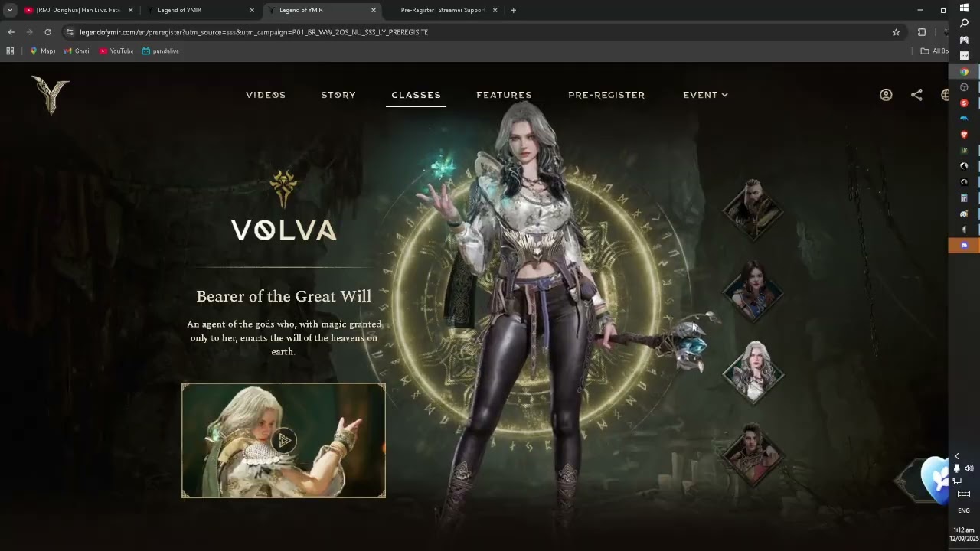
Task: Open the PRE-REGISTER section
Action: pos(606,95)
